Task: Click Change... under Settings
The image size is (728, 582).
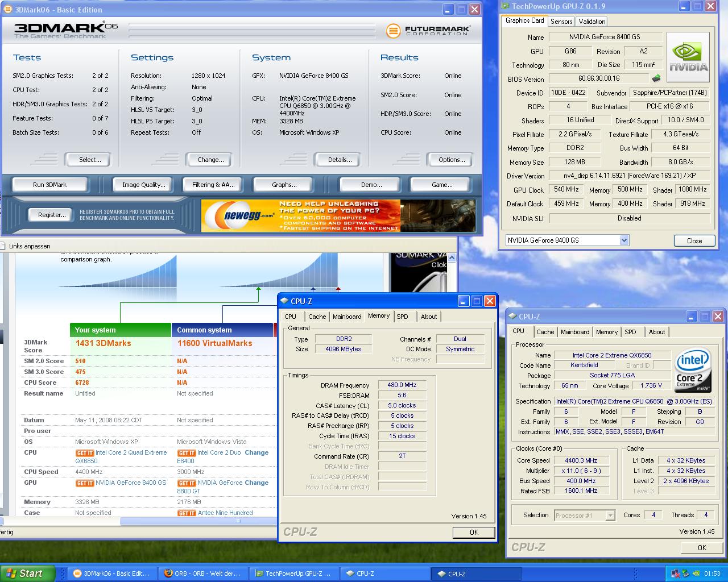Action: [x=210, y=160]
